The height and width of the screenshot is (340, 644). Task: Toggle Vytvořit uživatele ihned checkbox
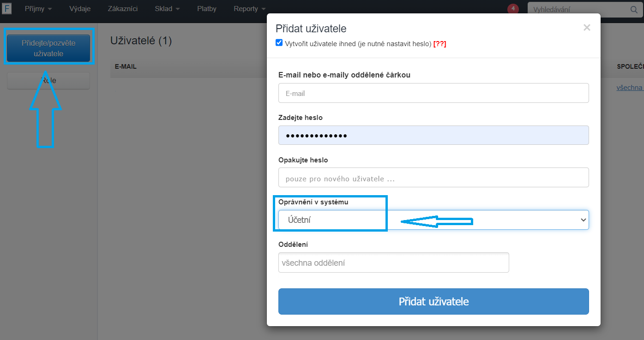coord(279,43)
